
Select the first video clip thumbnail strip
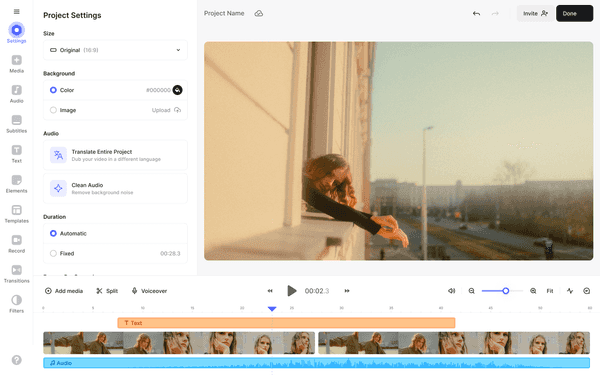click(x=179, y=343)
